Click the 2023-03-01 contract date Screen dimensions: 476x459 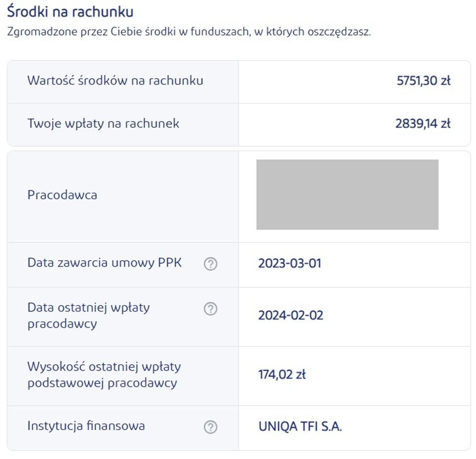point(290,263)
